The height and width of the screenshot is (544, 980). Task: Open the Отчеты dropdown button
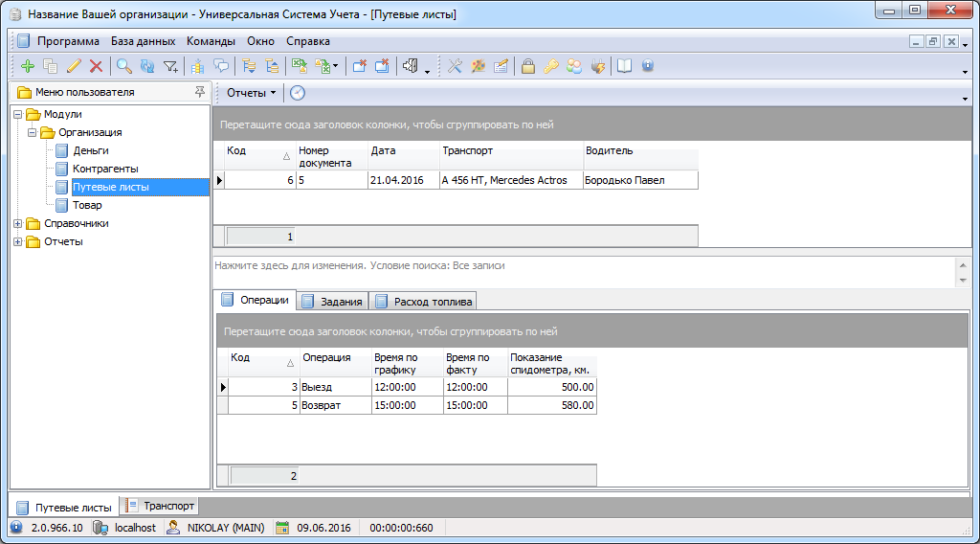pos(251,93)
